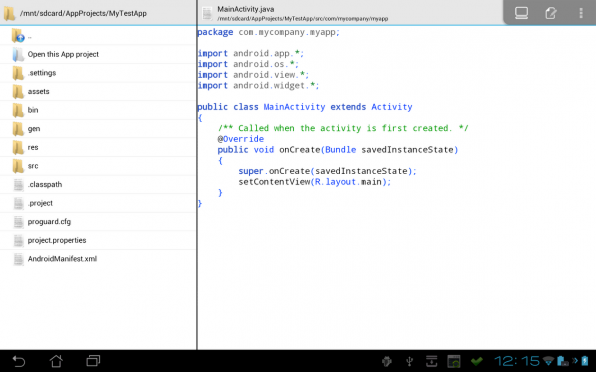The image size is (596, 372).
Task: Tap the green checkmark status icon
Action: (477, 361)
